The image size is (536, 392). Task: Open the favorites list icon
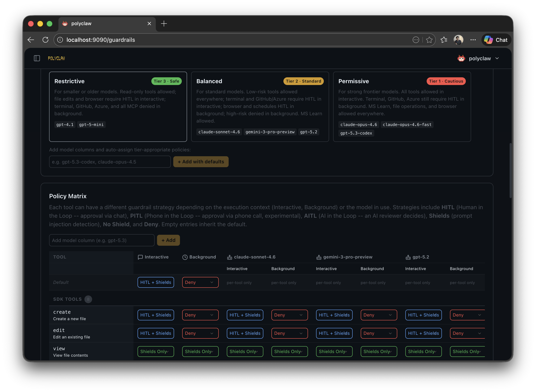444,40
